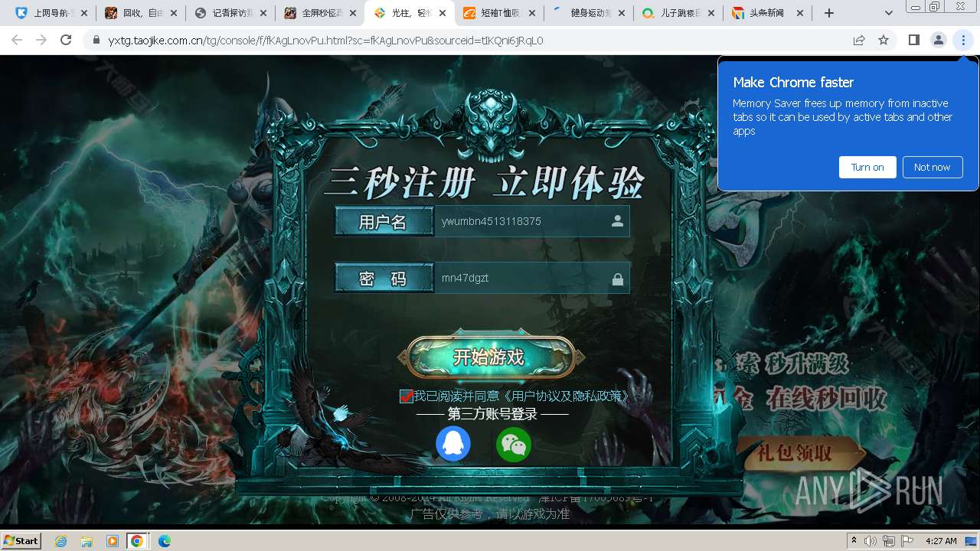Screen dimensions: 980x551
Task: Open the 用户协议及隐私政策 link
Action: click(567, 396)
